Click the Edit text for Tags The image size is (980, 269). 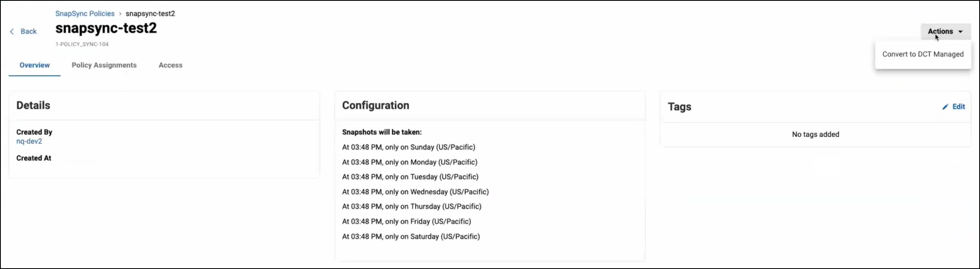click(958, 107)
